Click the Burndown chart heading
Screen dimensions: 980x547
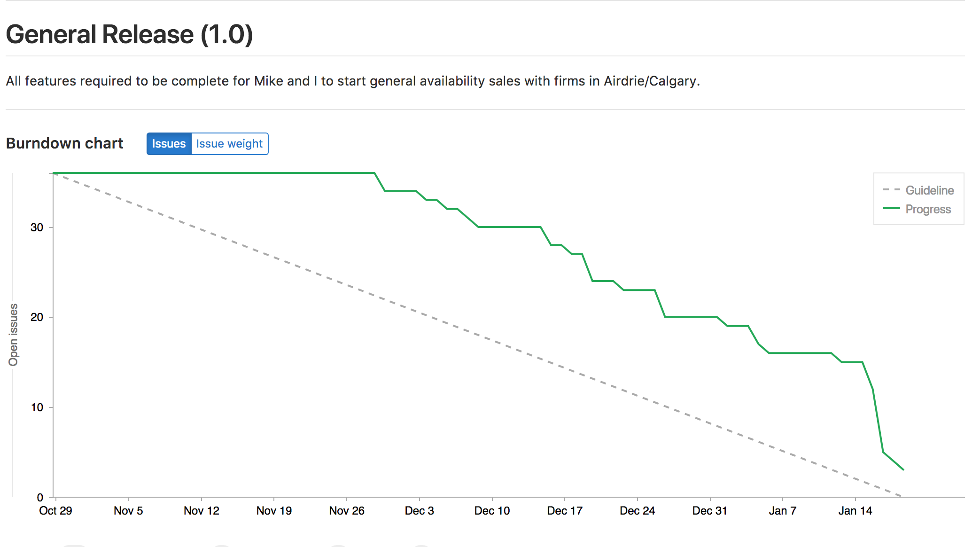(x=64, y=143)
